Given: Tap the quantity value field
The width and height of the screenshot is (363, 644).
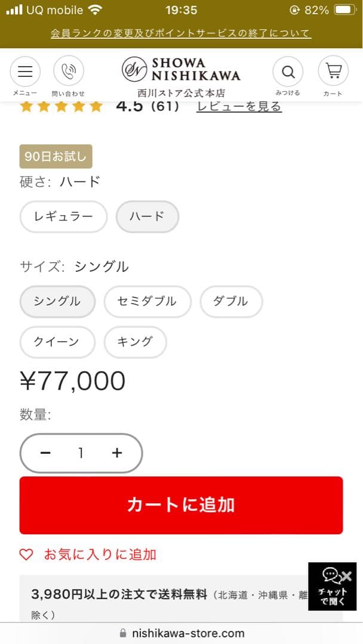Looking at the screenshot, I should 81,453.
